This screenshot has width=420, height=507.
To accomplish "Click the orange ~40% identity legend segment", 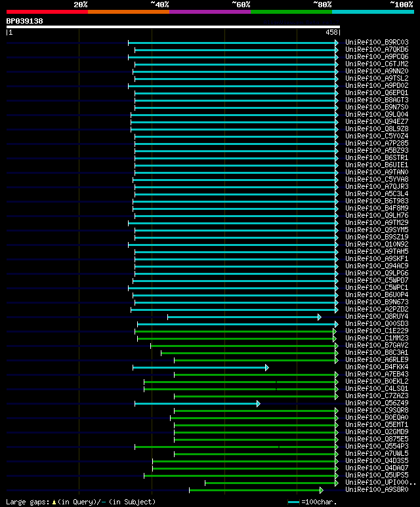I will point(129,12).
